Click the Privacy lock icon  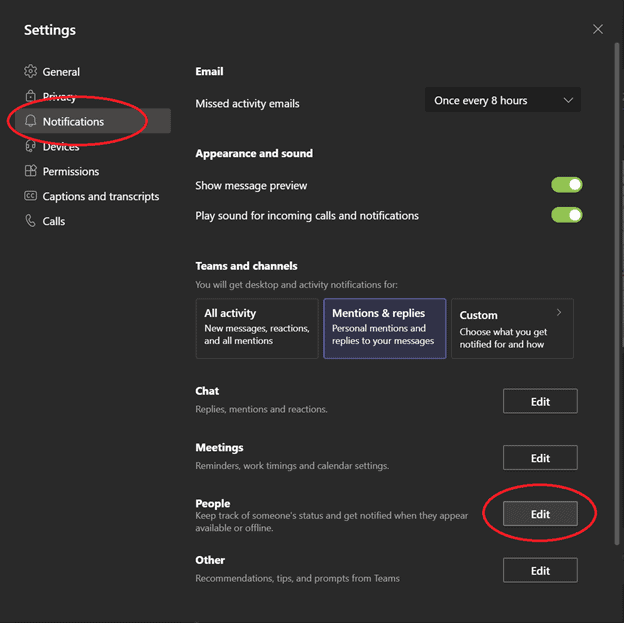pos(30,96)
